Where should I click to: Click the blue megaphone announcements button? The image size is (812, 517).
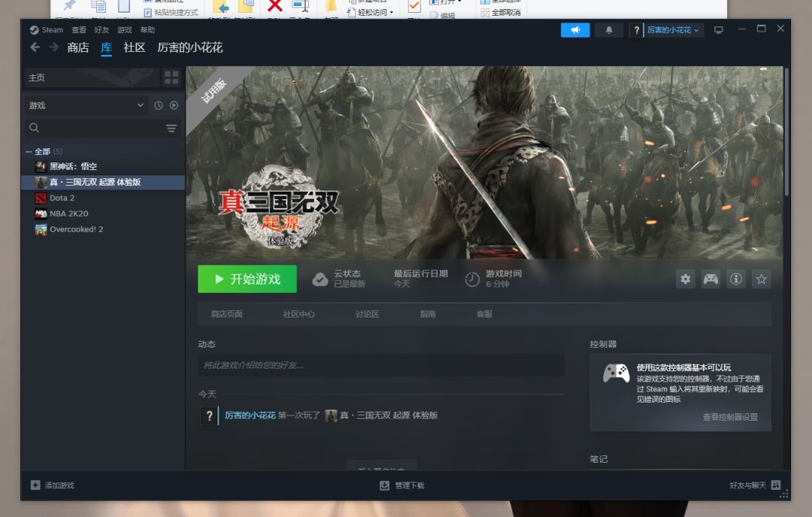click(x=575, y=30)
